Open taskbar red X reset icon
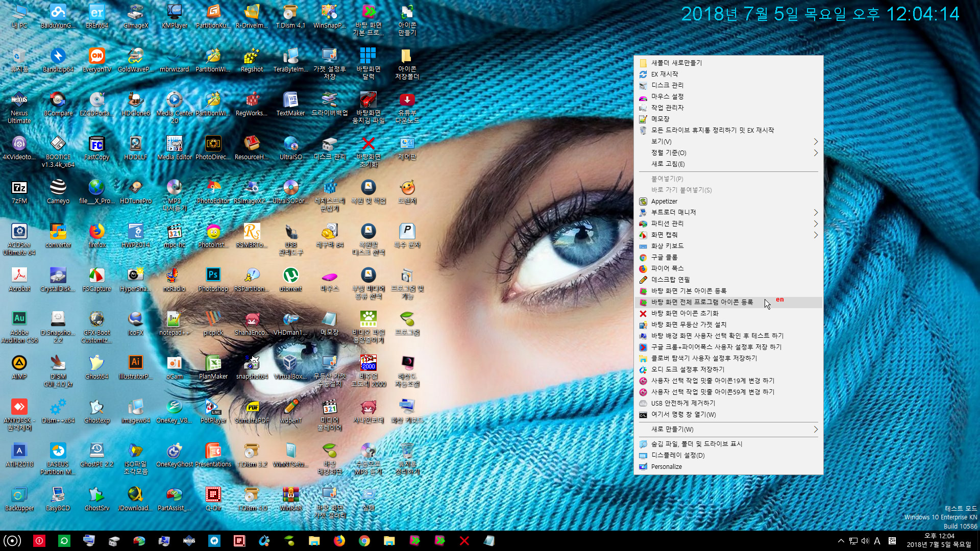Screen dimensions: 980x551 464,541
